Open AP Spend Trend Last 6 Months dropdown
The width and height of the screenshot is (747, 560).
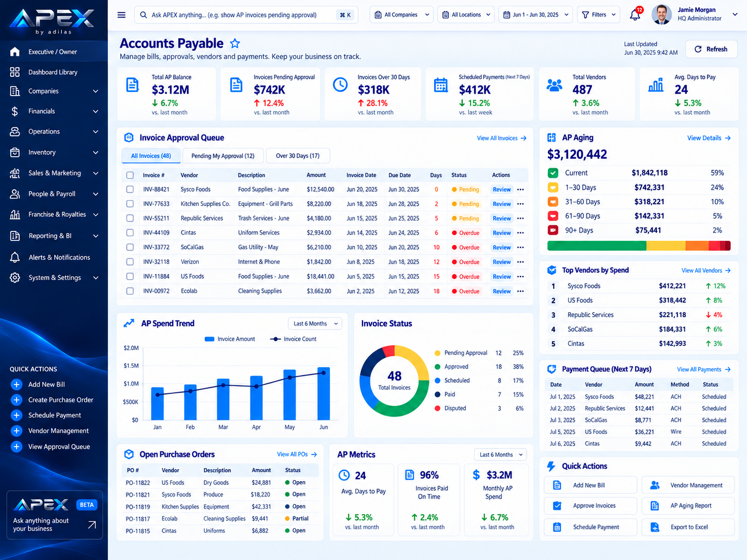click(x=315, y=324)
